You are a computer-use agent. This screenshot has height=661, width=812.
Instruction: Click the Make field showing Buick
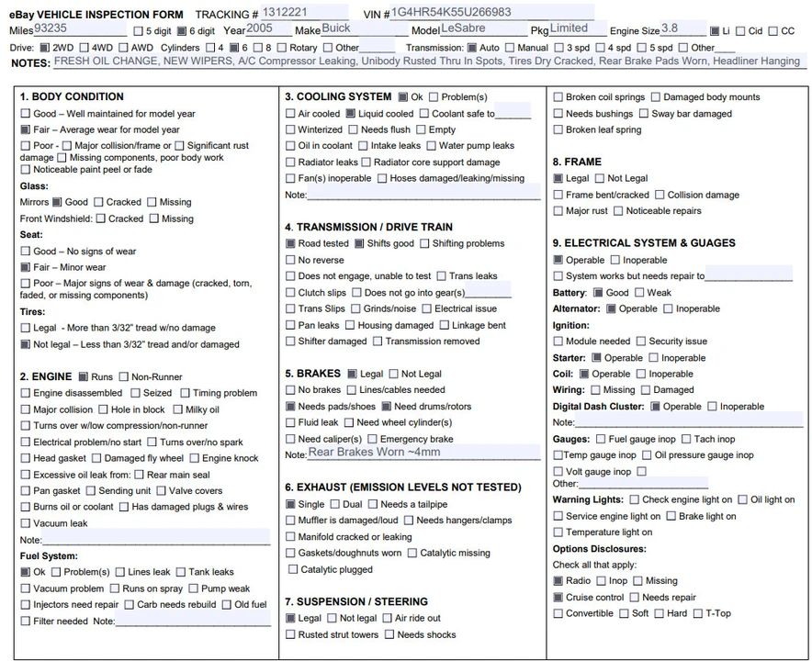365,28
